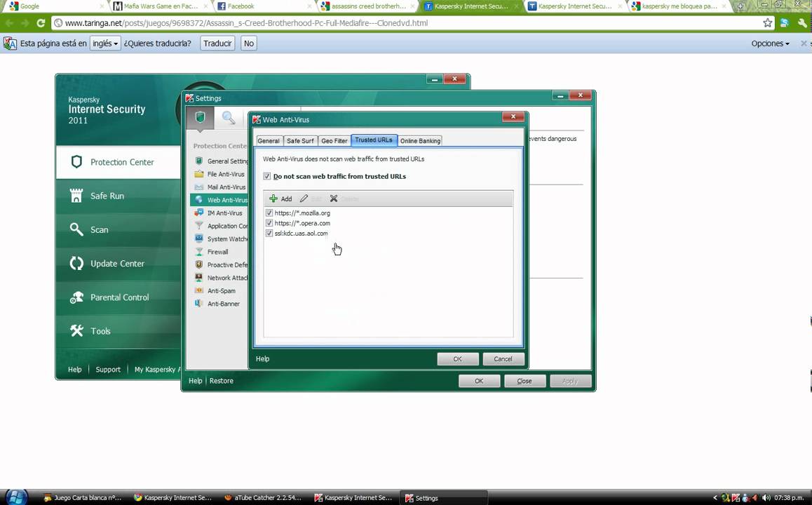Click IM Anti-Virus chat icon
This screenshot has width=812, height=505.
pyautogui.click(x=199, y=213)
